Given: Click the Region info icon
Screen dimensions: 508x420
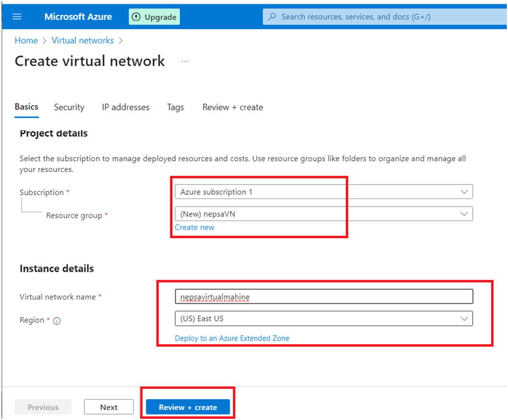Looking at the screenshot, I should [x=57, y=321].
